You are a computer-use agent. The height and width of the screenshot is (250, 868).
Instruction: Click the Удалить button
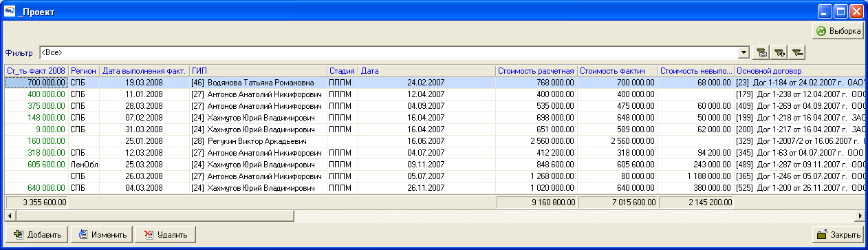(x=165, y=234)
